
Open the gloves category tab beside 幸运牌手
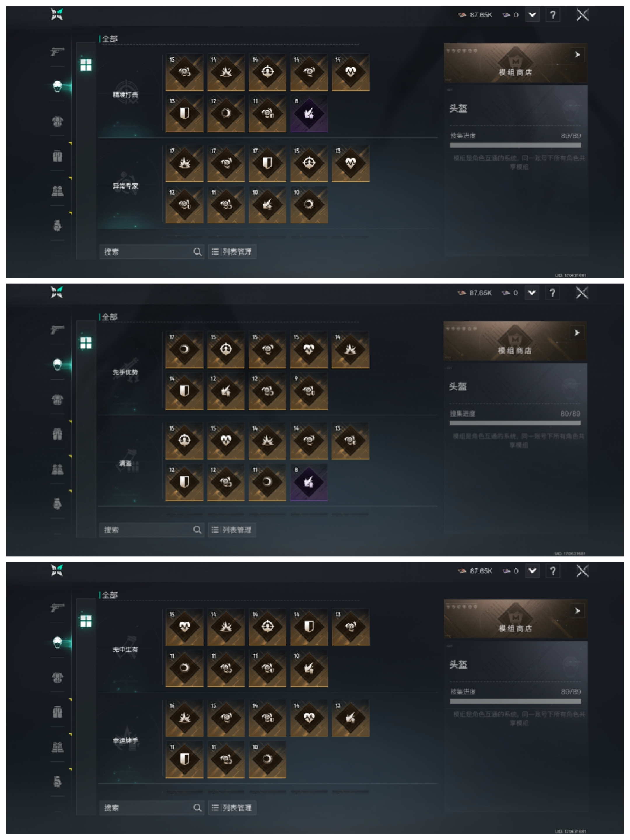pyautogui.click(x=57, y=781)
